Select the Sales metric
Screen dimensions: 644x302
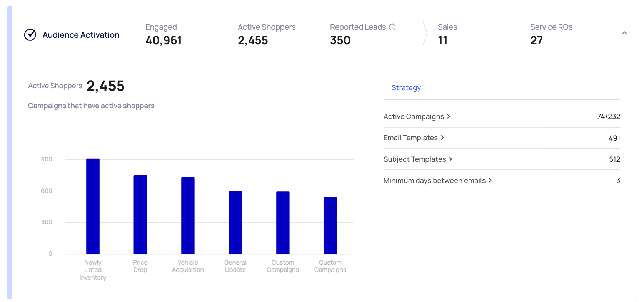click(447, 34)
